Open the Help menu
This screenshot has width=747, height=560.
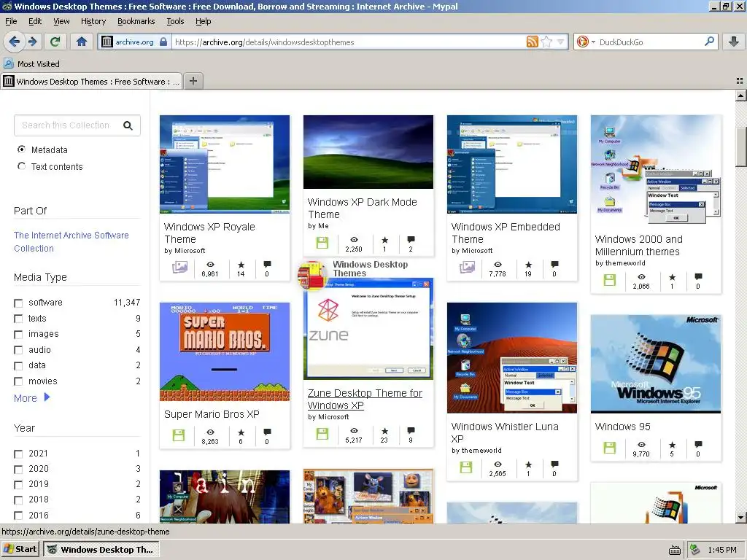[x=204, y=21]
